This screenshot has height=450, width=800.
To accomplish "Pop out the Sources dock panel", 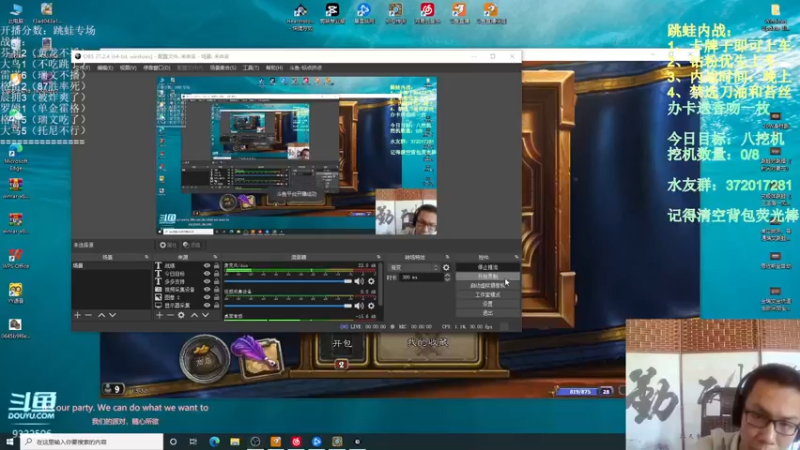I will click(x=215, y=257).
